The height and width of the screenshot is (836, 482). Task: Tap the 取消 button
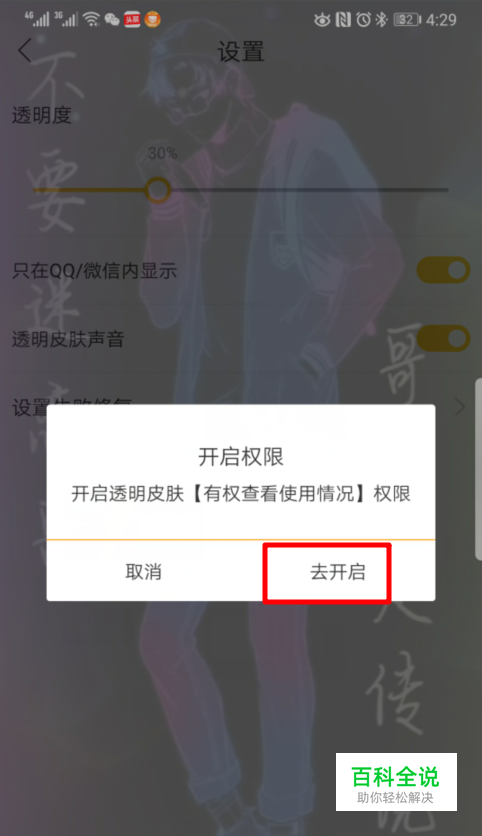click(x=143, y=572)
